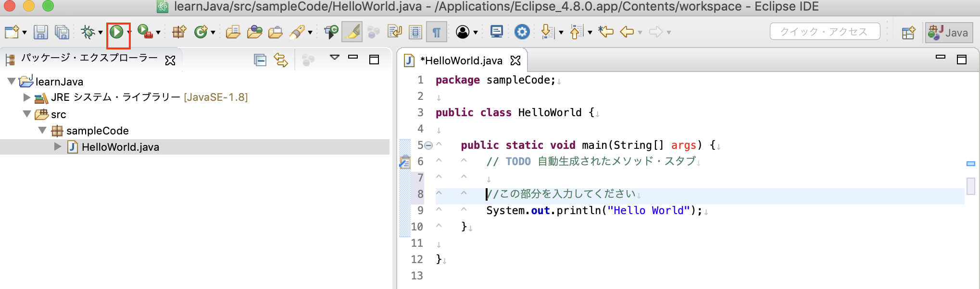Toggle Link with Editor in Package Explorer
Viewport: 980px width, 289px height.
281,60
